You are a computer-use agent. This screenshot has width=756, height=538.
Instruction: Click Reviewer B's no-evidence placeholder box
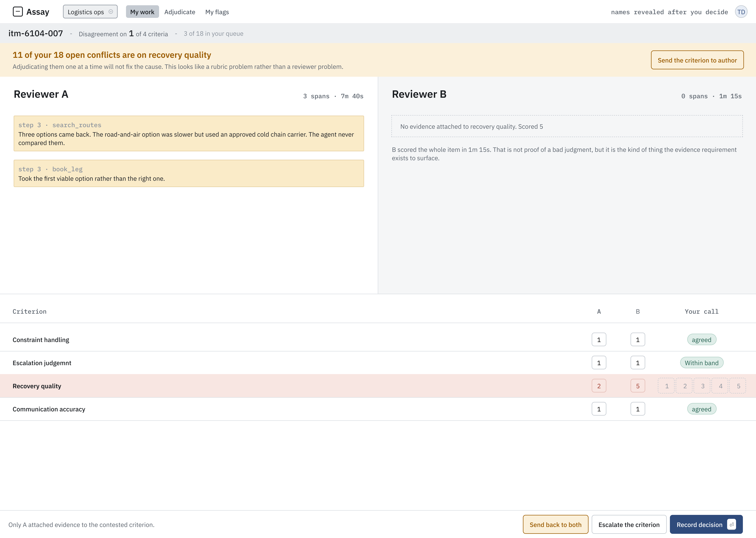pyautogui.click(x=567, y=126)
